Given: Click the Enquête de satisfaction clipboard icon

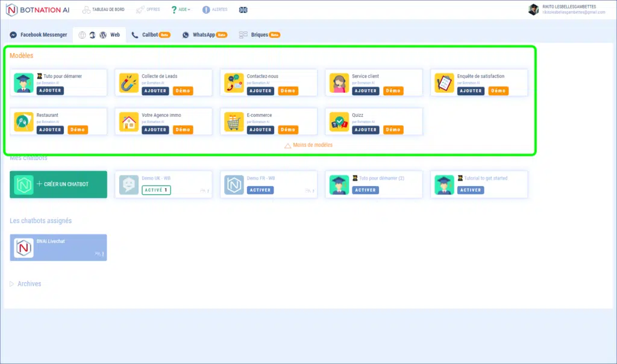Looking at the screenshot, I should coord(444,83).
